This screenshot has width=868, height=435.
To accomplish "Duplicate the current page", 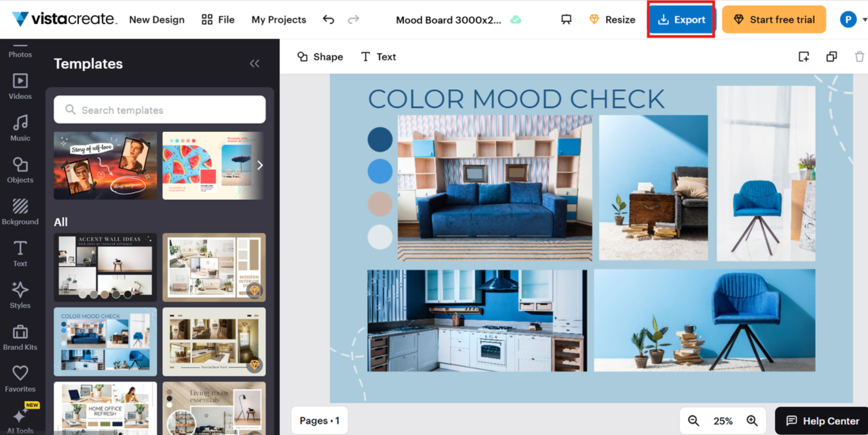I will [832, 56].
